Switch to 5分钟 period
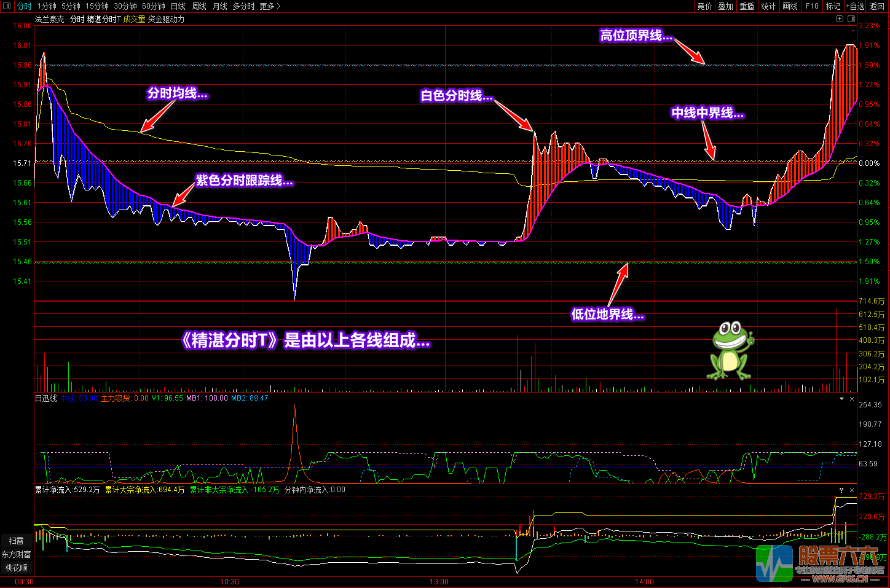 71,6
